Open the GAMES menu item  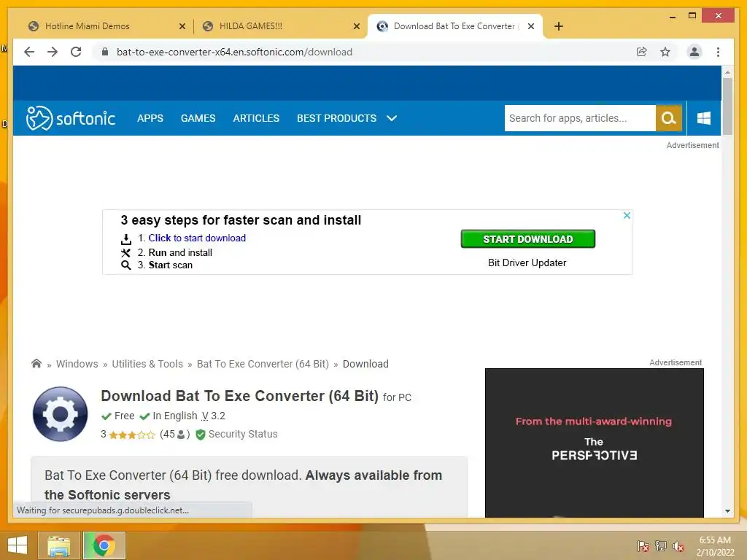[x=198, y=118]
